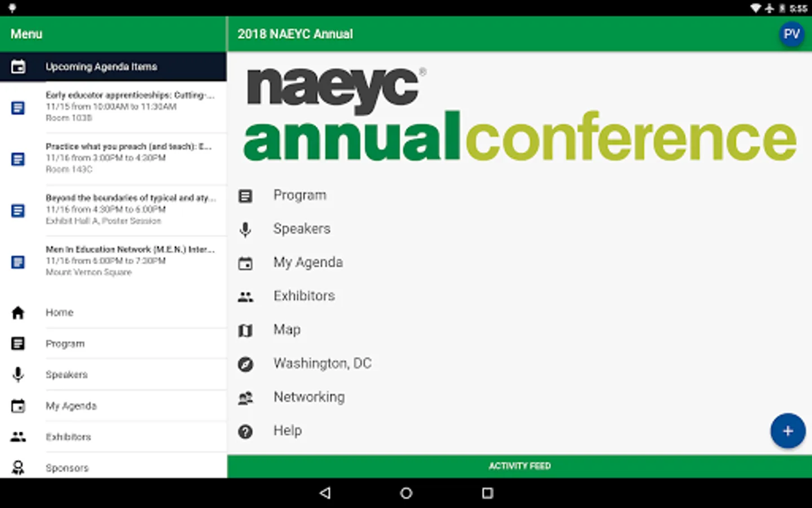
Task: Click the document icon beside Men In Education Network
Action: [18, 262]
